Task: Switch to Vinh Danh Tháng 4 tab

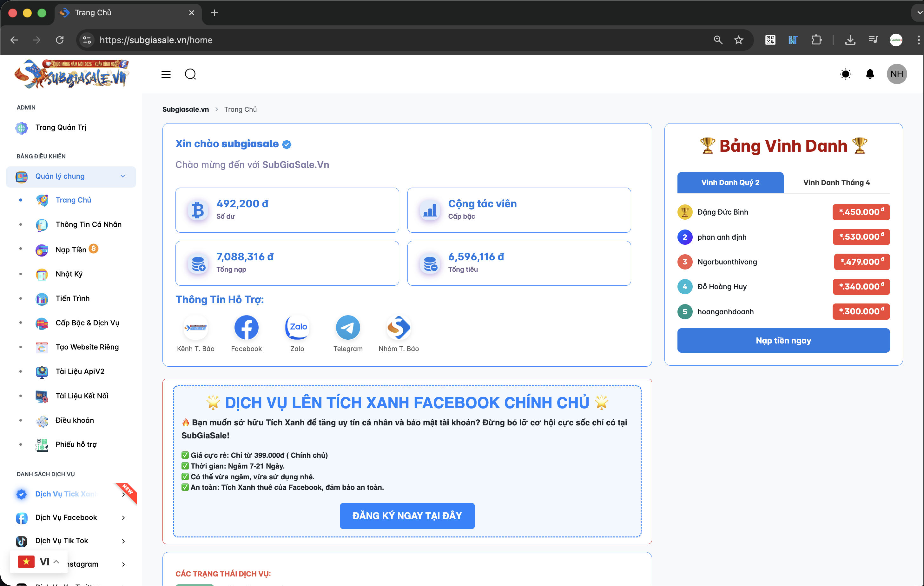Action: point(836,183)
